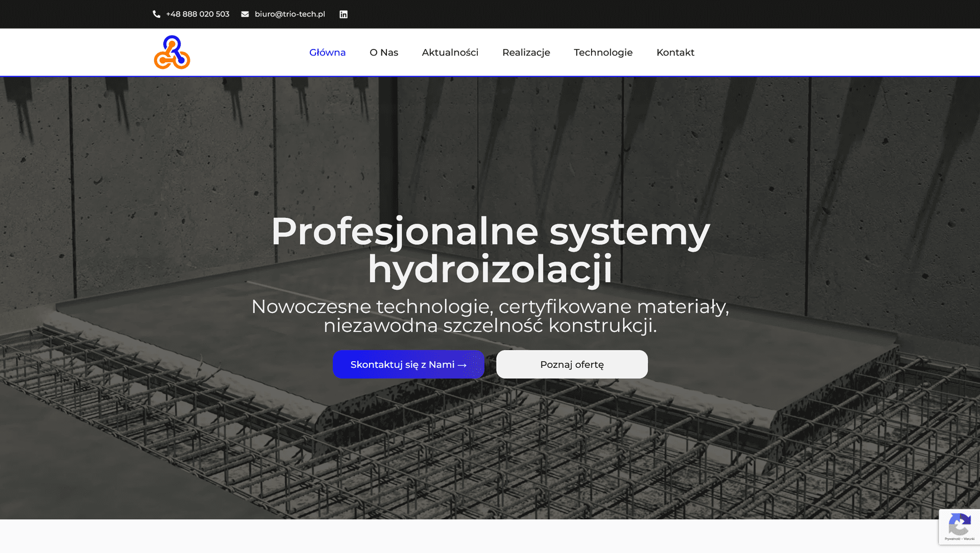Viewport: 980px width, 553px height.
Task: Open reCAPTCHA Prywatność link
Action: click(x=952, y=539)
